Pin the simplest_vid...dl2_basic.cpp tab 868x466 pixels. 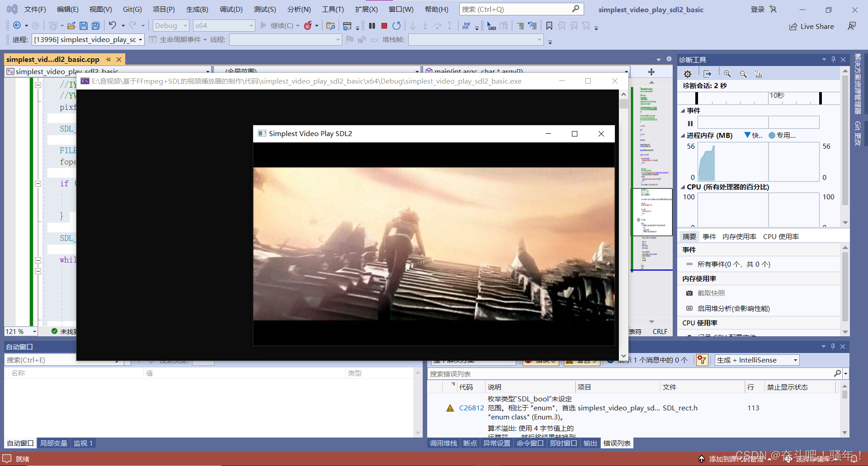[x=108, y=59]
